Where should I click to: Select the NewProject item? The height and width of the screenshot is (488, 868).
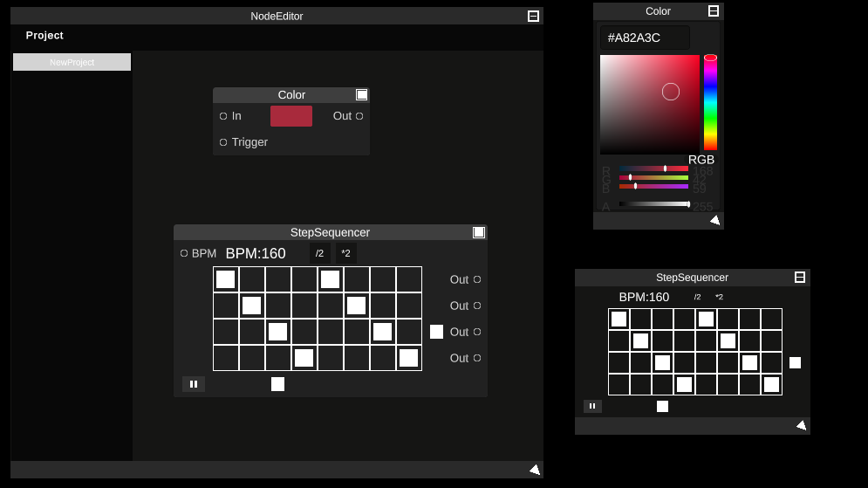click(x=72, y=62)
